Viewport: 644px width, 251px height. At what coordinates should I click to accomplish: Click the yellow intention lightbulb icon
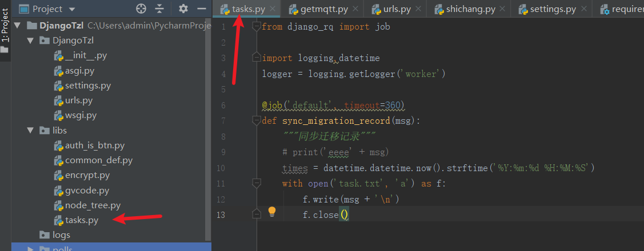tap(272, 211)
